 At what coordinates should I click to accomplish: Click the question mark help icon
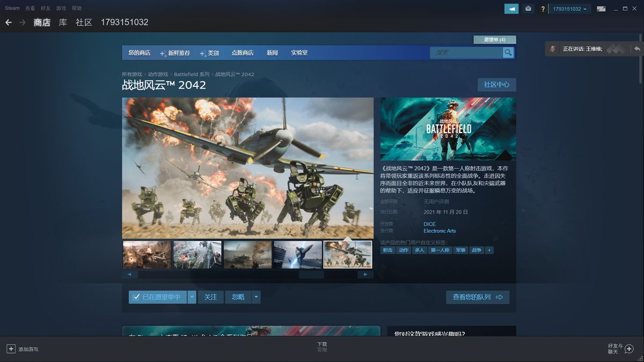(543, 9)
